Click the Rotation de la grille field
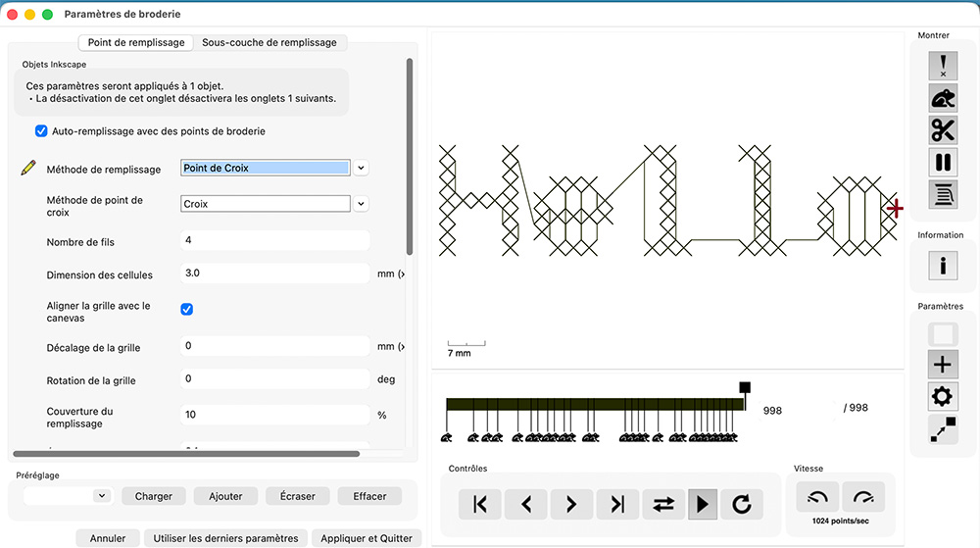This screenshot has width=980, height=548. 275,378
